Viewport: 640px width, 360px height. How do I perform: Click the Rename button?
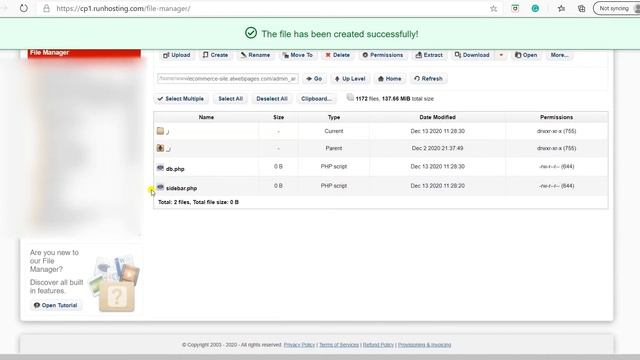(255, 55)
